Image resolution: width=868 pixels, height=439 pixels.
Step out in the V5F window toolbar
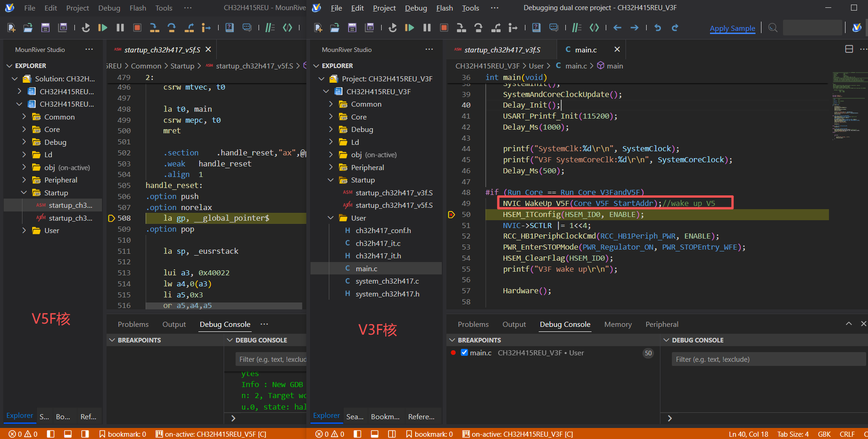[189, 28]
